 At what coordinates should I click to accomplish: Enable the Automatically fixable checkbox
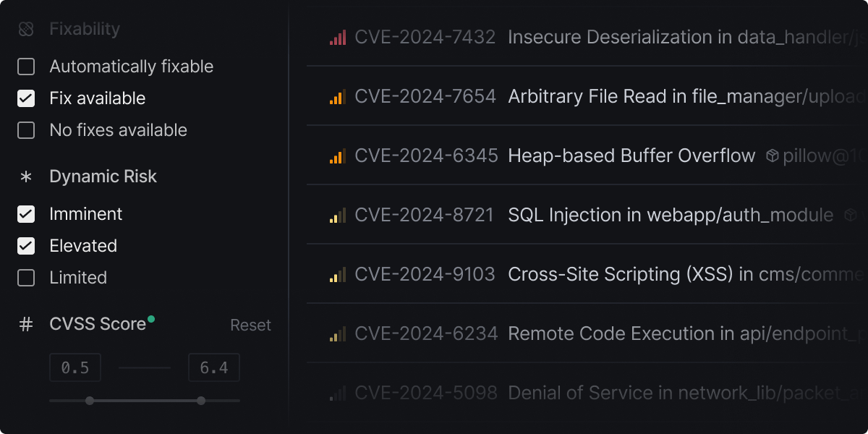(26, 66)
